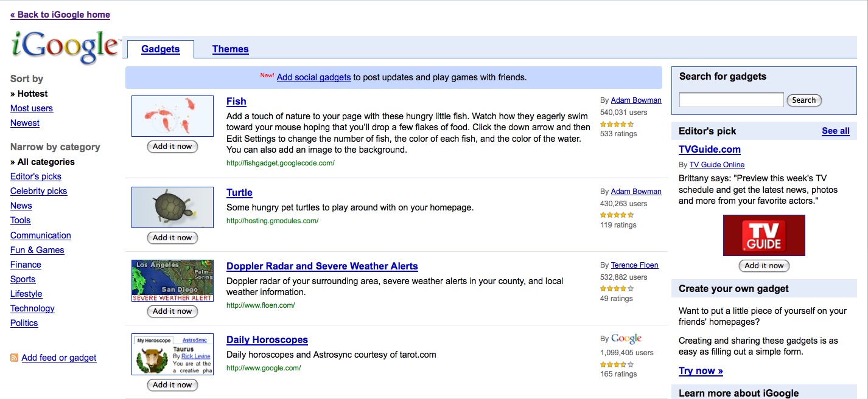Open the Doppler Radar weather map thumbnail
This screenshot has height=399, width=868.
[x=172, y=280]
